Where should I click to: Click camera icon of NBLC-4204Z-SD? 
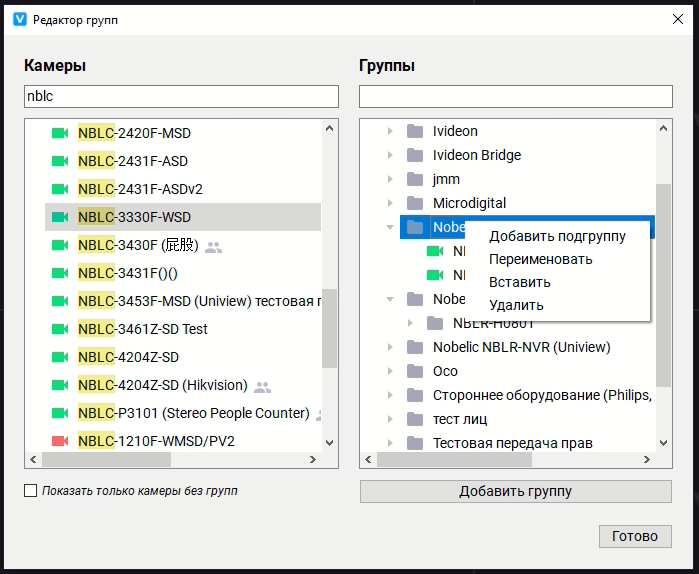click(x=60, y=357)
